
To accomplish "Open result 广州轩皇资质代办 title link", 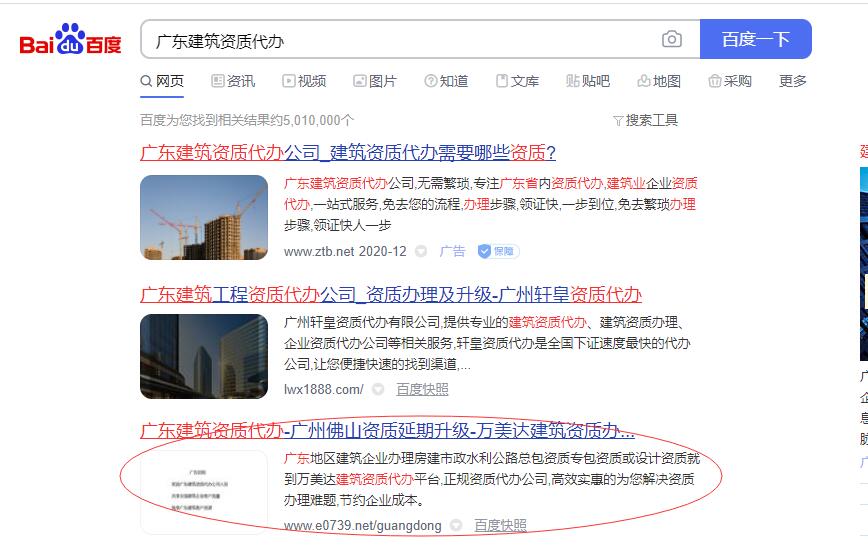I will pyautogui.click(x=391, y=295).
